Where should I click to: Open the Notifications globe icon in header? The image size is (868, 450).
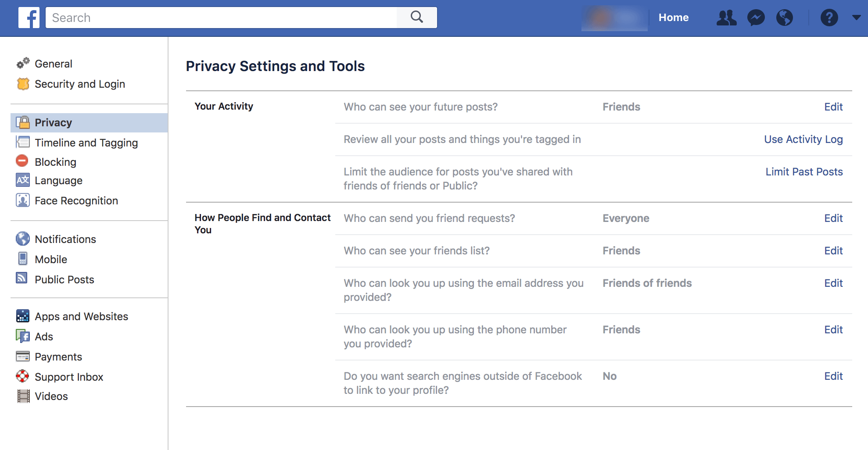784,18
